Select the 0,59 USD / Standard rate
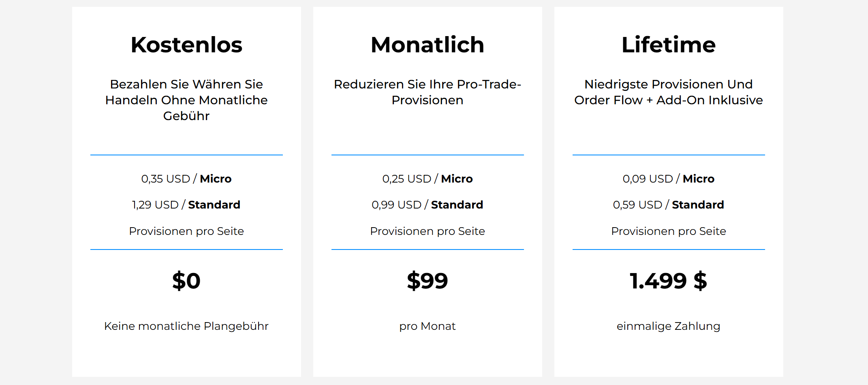This screenshot has height=385, width=868. pyautogui.click(x=668, y=205)
